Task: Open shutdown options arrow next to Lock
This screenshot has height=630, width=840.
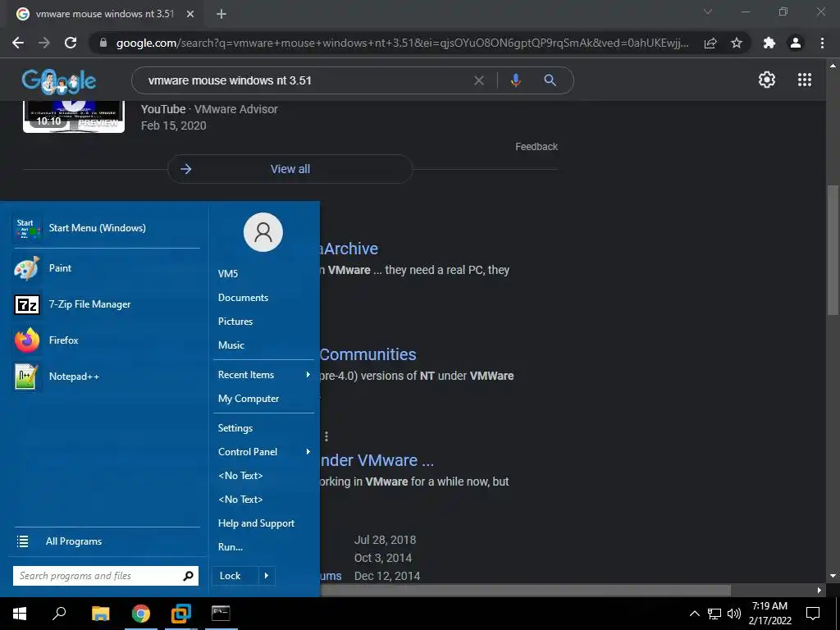Action: [x=267, y=576]
